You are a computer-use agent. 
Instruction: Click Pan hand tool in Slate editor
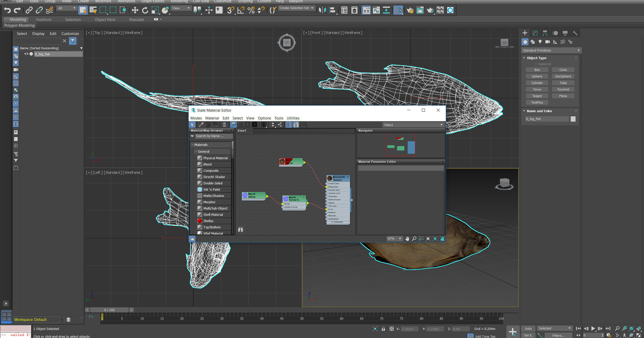click(x=407, y=239)
